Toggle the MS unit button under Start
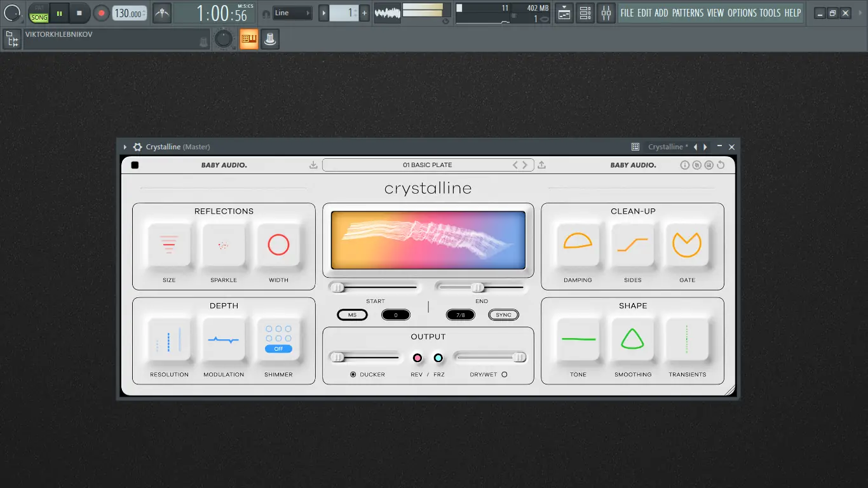The height and width of the screenshot is (488, 868). click(x=352, y=315)
